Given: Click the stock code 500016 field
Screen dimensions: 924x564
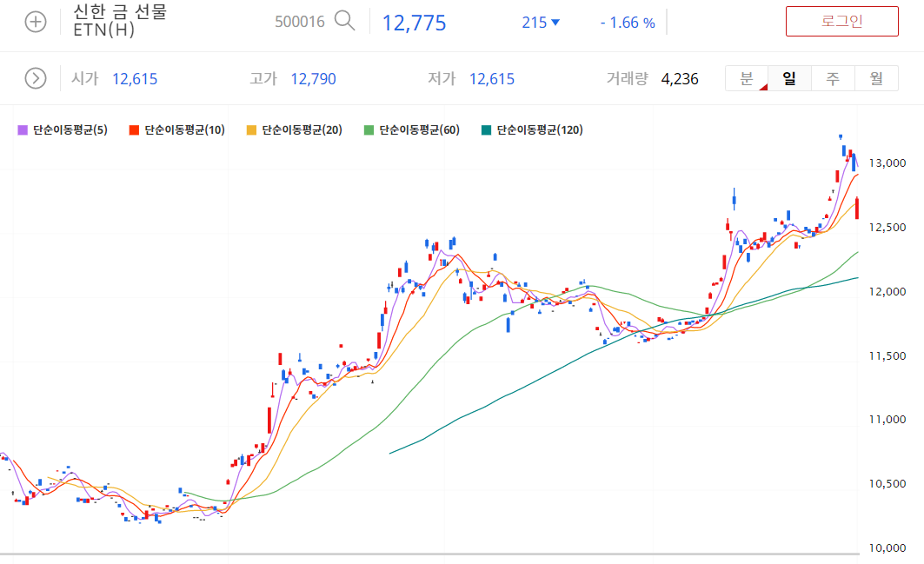Looking at the screenshot, I should [299, 22].
